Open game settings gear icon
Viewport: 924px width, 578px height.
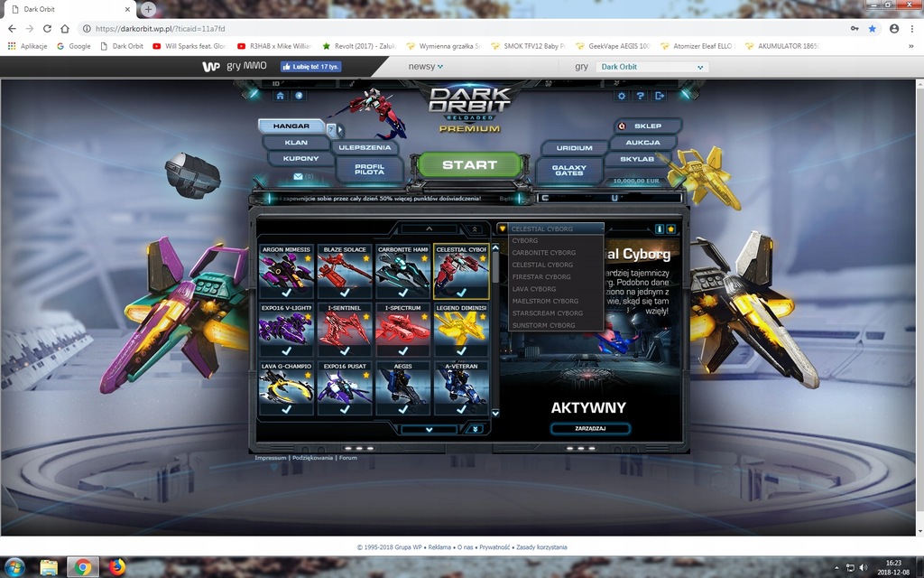[x=622, y=96]
